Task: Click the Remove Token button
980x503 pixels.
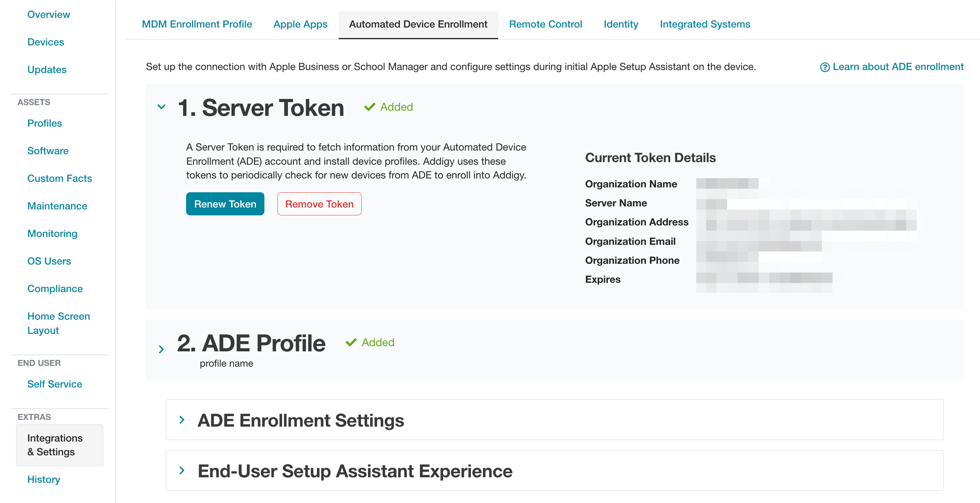Action: click(319, 204)
